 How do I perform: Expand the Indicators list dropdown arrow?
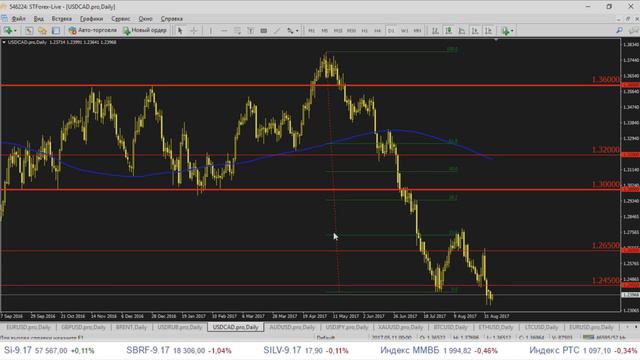tap(512, 31)
